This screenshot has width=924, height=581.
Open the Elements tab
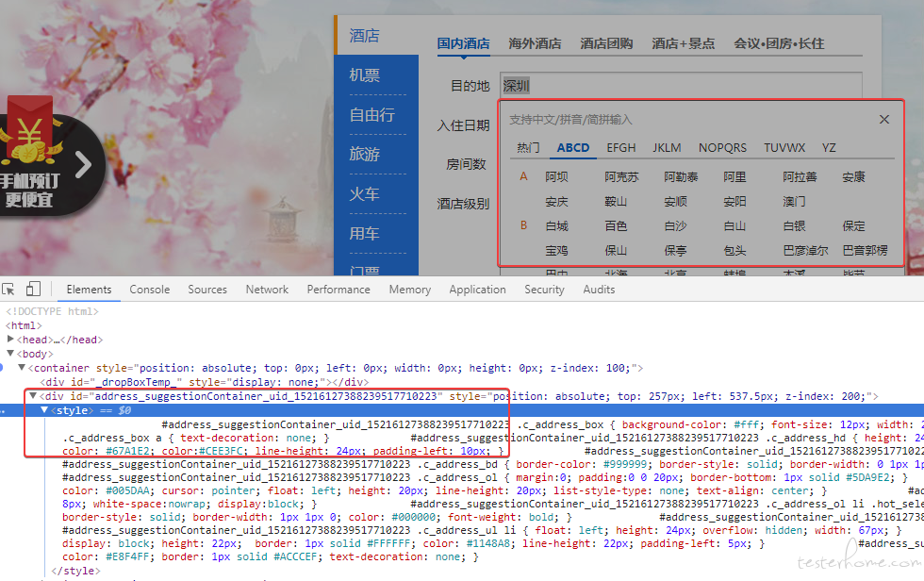point(89,290)
